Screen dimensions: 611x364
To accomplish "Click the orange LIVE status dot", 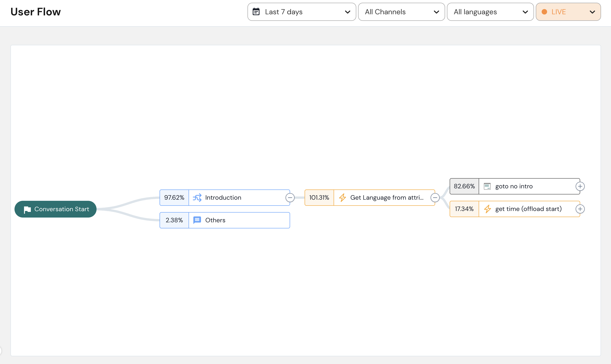I will (x=544, y=12).
